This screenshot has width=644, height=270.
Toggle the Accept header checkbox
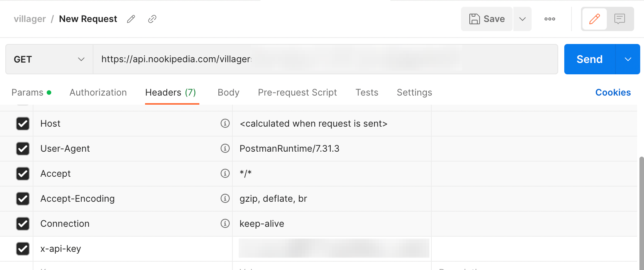click(23, 174)
